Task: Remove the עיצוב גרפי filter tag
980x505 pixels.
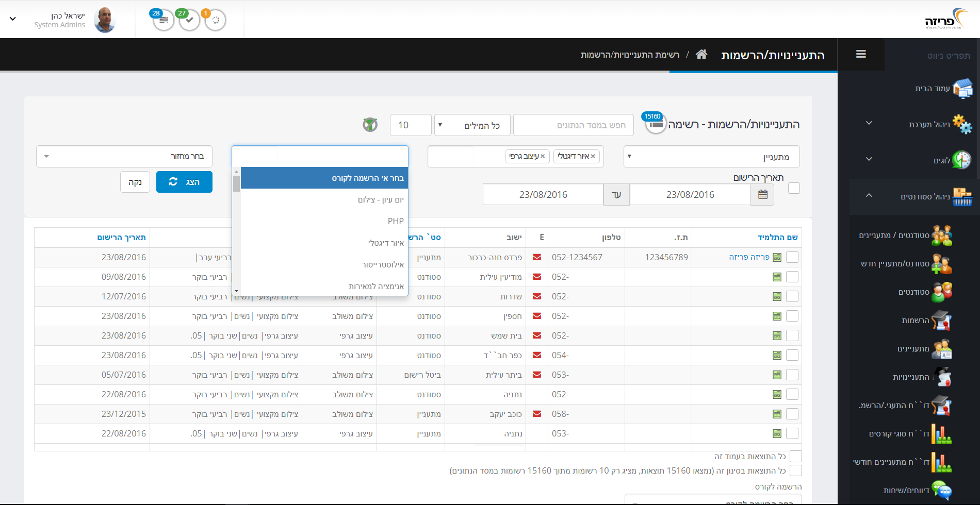Action: 543,156
